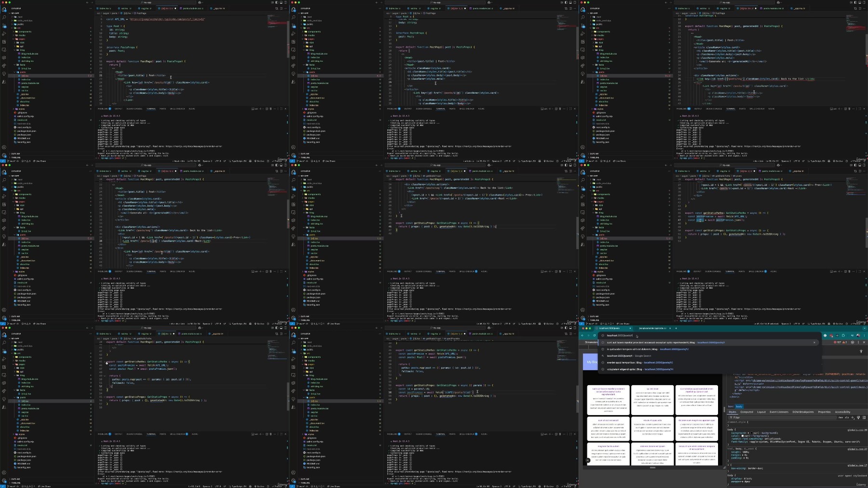Image resolution: width=868 pixels, height=488 pixels.
Task: Close DevTools panel in Chrome
Action: click(864, 342)
